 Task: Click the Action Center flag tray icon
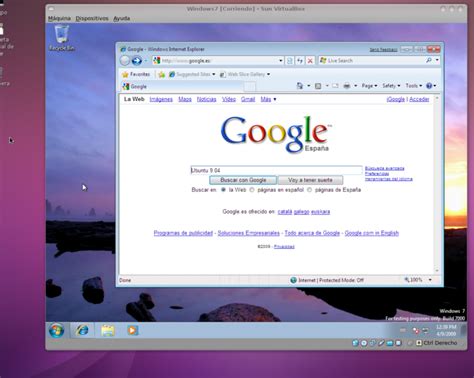pos(416,330)
